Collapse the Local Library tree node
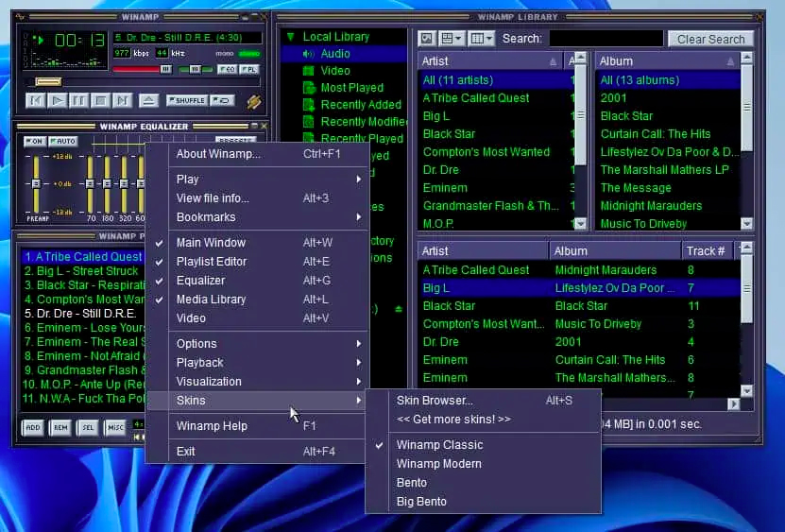Viewport: 785px width, 532px height. pos(290,37)
